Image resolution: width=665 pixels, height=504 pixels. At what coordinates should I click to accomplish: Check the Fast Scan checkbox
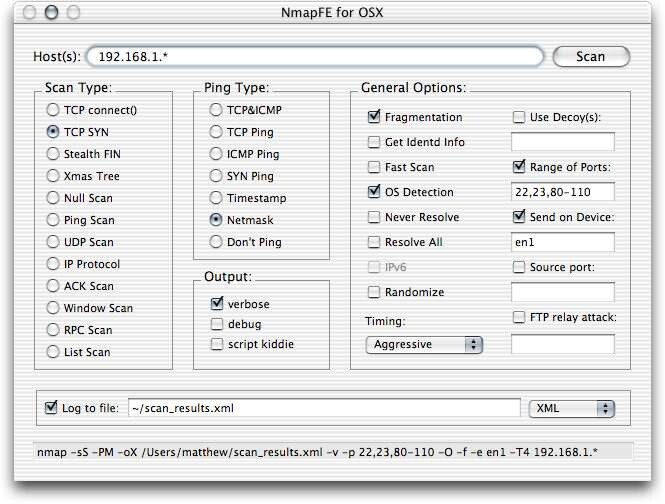(x=374, y=167)
